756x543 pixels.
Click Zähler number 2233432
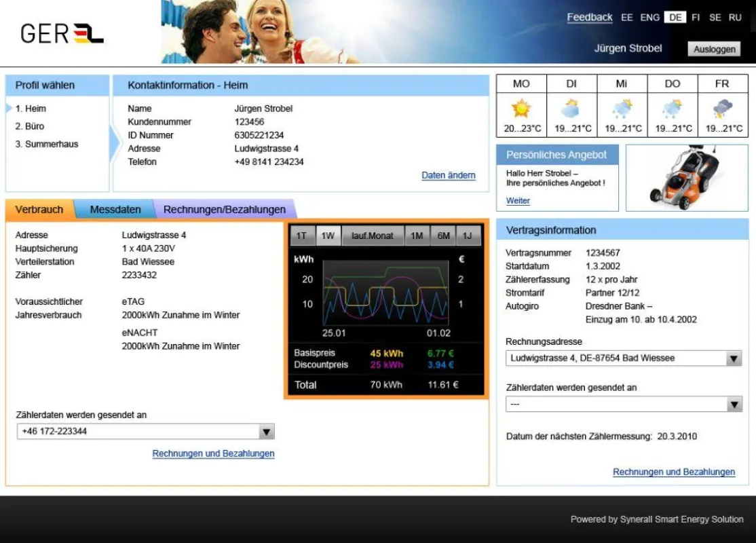[x=139, y=276]
